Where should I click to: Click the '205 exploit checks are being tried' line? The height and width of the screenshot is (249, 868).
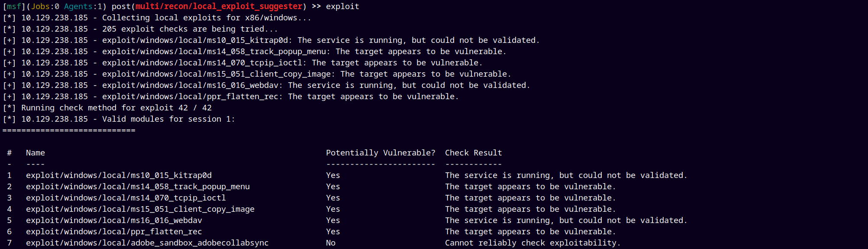point(190,29)
